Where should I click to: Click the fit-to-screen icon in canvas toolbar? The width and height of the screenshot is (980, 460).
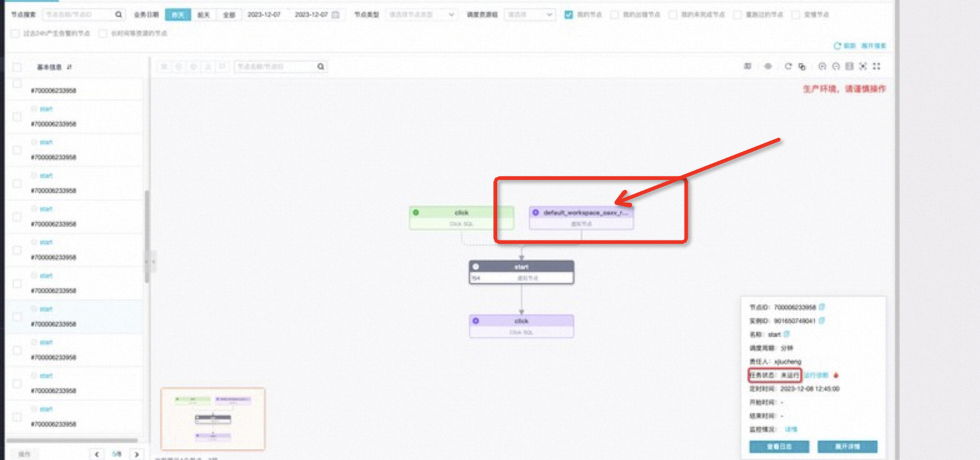point(849,66)
